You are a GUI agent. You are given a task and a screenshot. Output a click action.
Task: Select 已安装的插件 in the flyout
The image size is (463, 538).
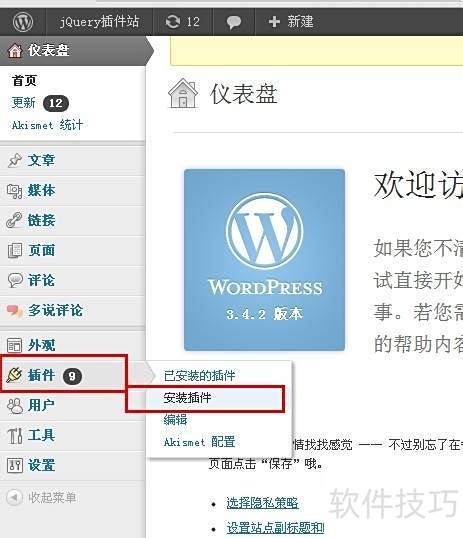(199, 376)
